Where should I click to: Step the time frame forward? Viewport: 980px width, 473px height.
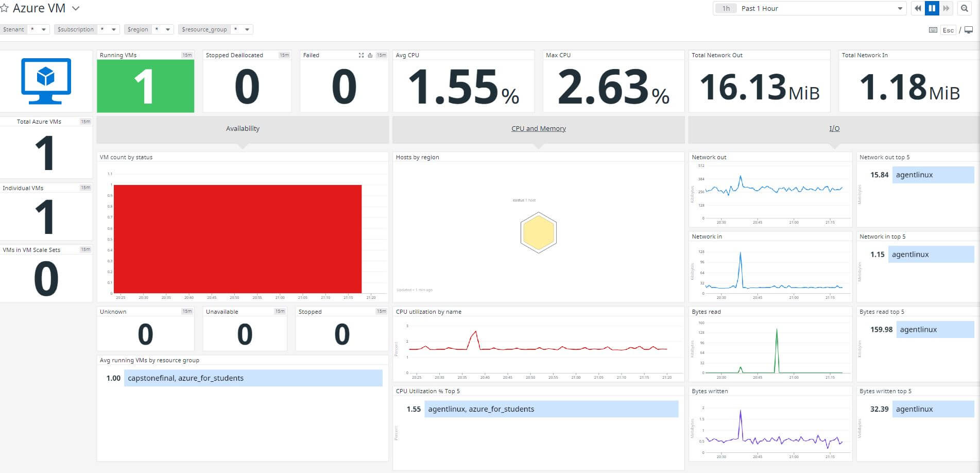946,8
